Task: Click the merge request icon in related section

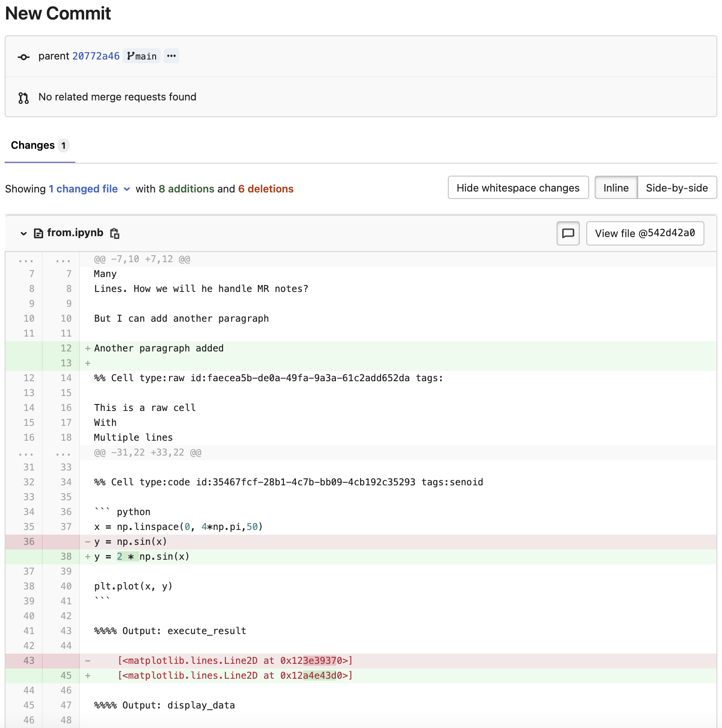Action: [x=23, y=97]
